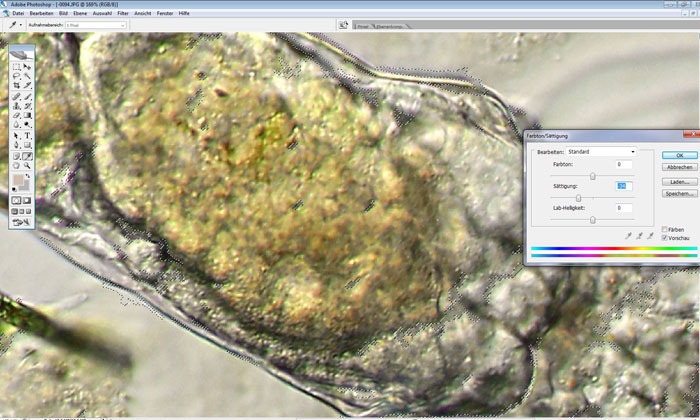Select the Move tool
The image size is (700, 420).
(x=28, y=67)
